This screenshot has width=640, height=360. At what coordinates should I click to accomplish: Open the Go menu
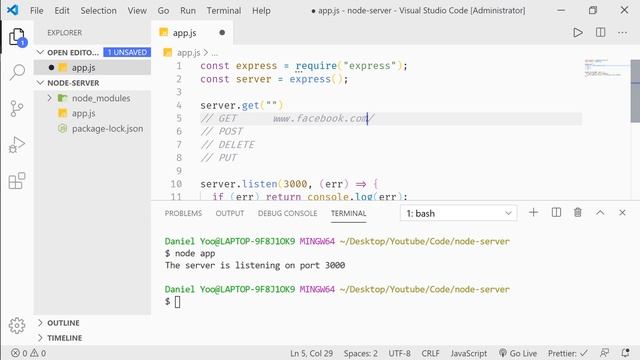pyautogui.click(x=163, y=11)
